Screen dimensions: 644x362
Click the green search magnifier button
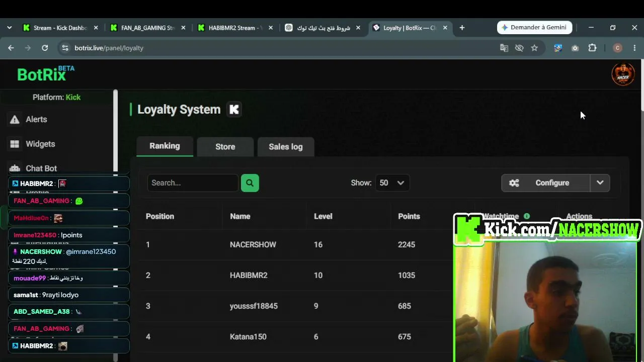[250, 183]
